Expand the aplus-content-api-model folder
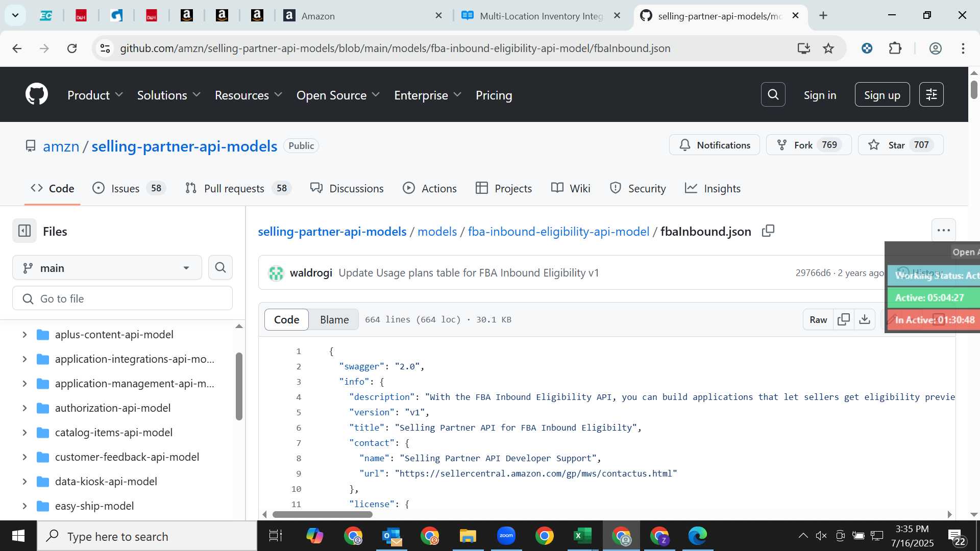This screenshot has width=980, height=551. [24, 335]
